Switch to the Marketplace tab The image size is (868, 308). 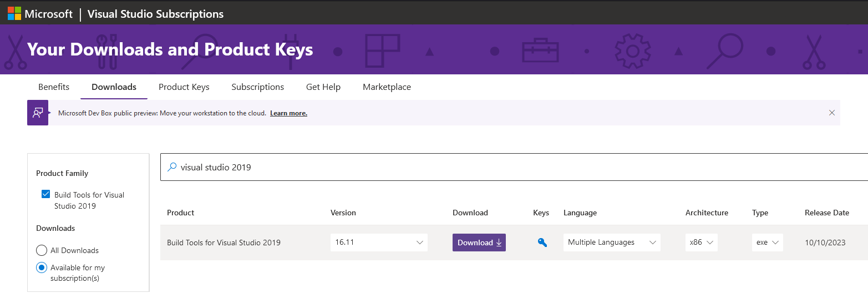[387, 87]
